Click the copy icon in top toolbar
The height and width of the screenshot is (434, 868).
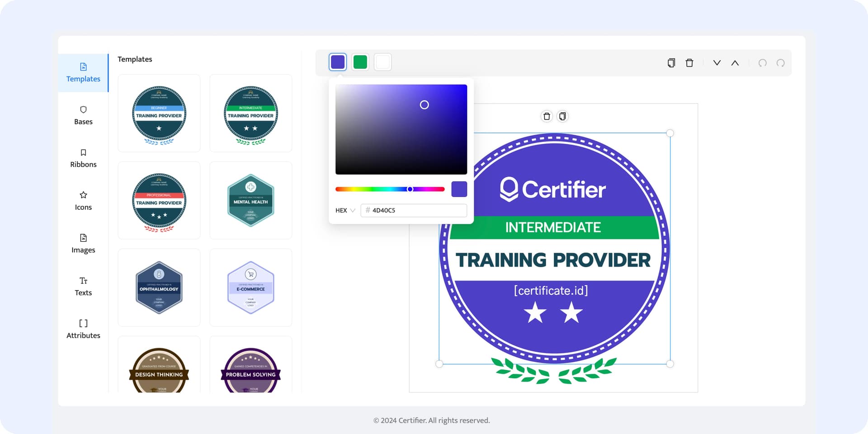[671, 63]
